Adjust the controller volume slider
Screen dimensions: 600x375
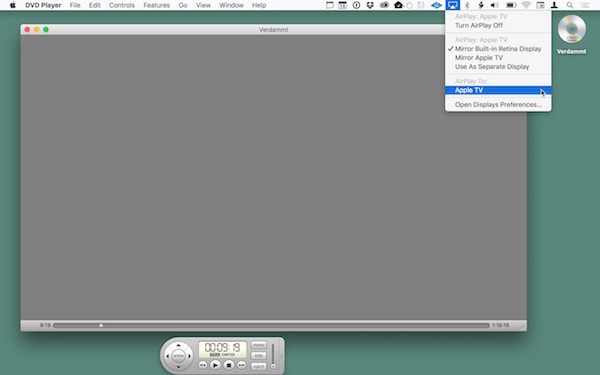(x=273, y=356)
